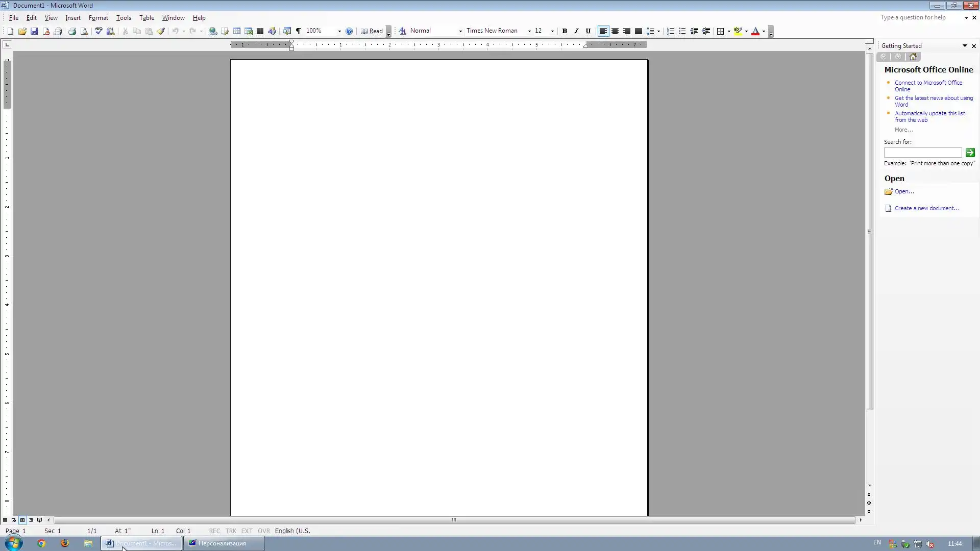This screenshot has width=980, height=551.
Task: Click the Save icon in toolbar
Action: tap(34, 31)
